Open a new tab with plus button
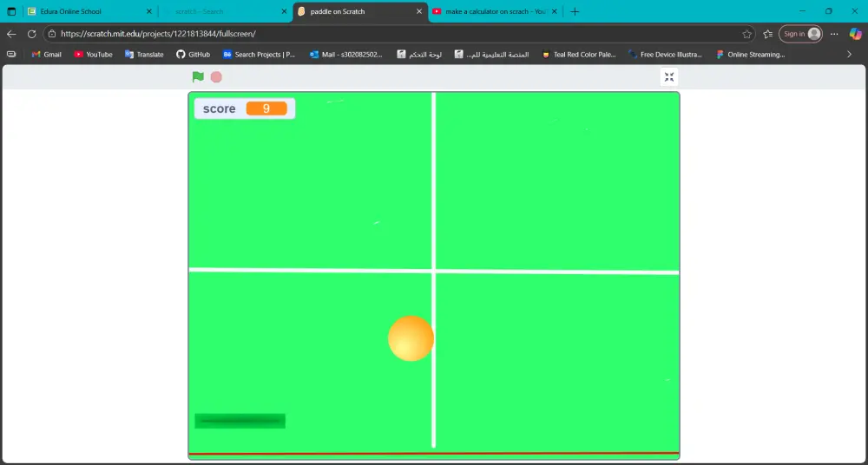Viewport: 868px width, 465px height. point(575,11)
